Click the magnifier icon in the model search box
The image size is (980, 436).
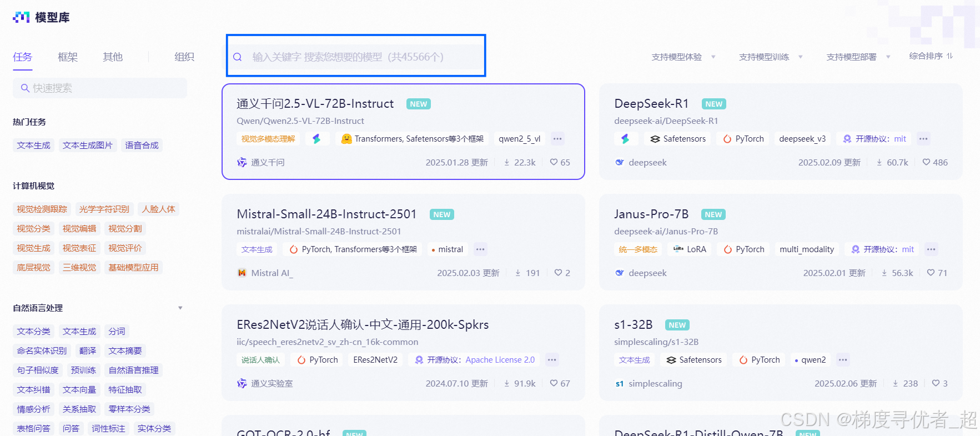tap(237, 57)
